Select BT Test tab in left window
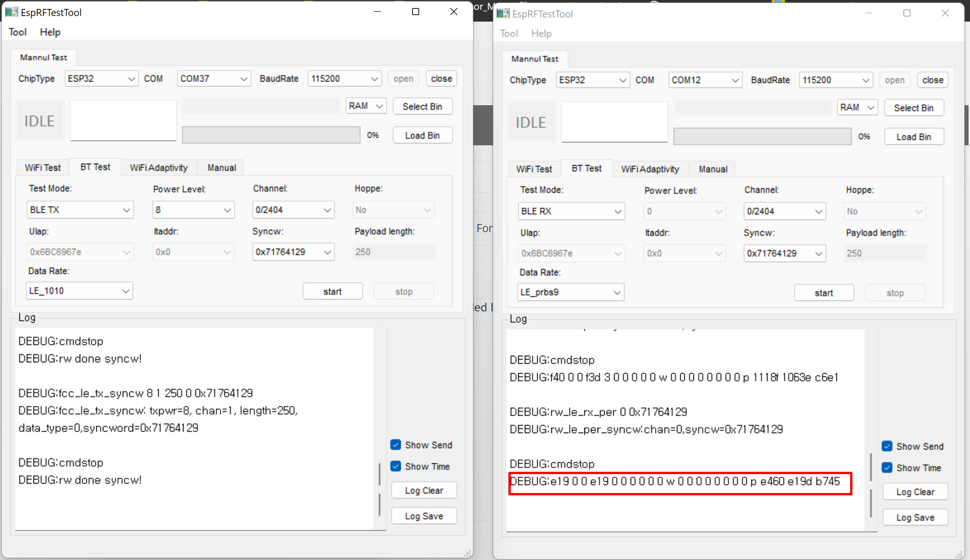The image size is (970, 560). point(95,167)
